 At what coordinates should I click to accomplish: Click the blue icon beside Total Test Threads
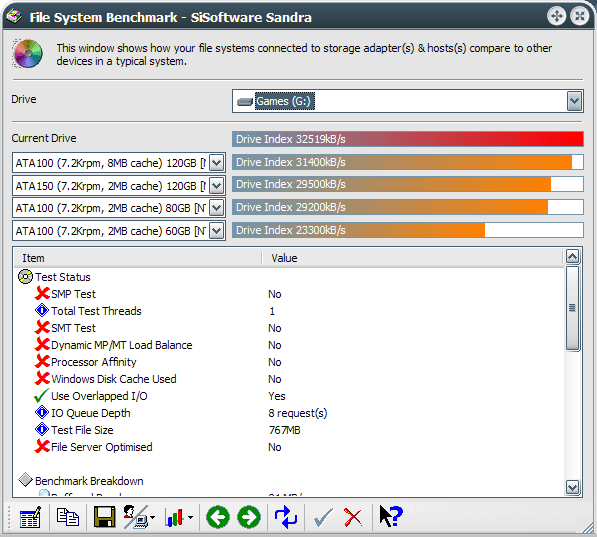(42, 310)
